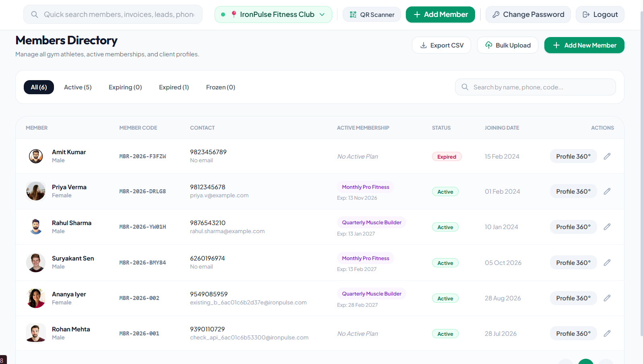Click Priya Verma's avatar photo

click(x=36, y=191)
